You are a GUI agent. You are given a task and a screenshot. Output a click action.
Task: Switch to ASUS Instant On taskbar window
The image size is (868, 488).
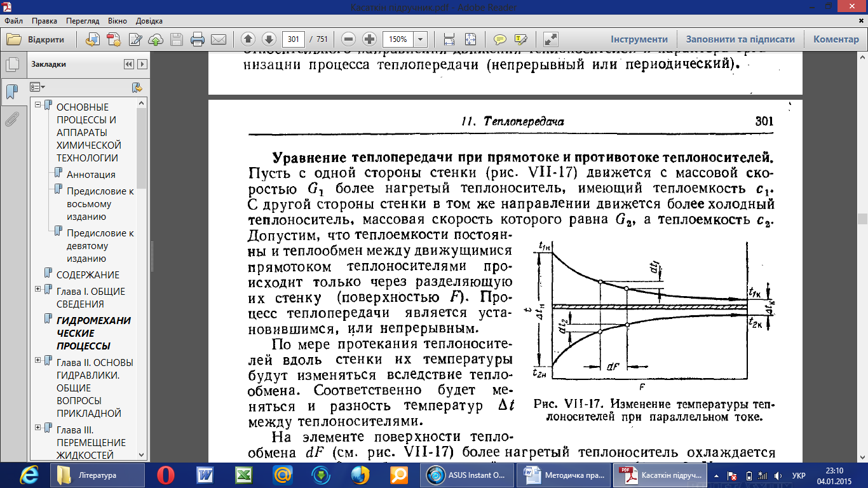coord(471,475)
